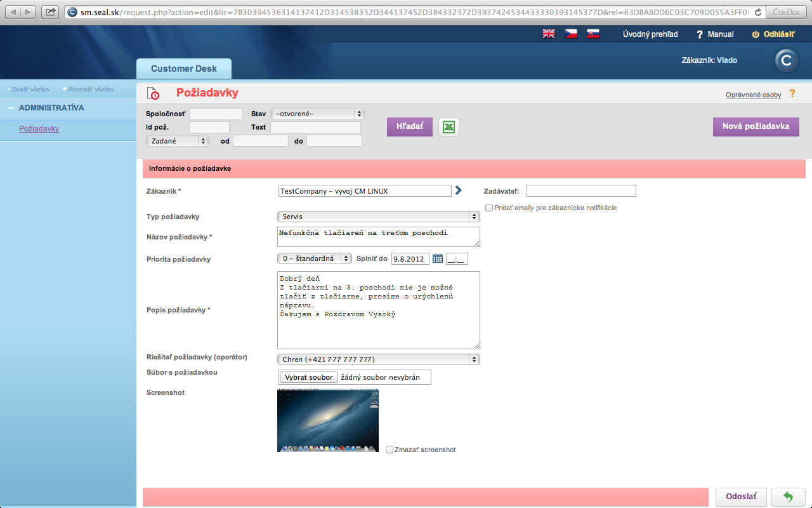
Task: Expand the Typ požiadavky Servis dropdown
Action: click(379, 217)
